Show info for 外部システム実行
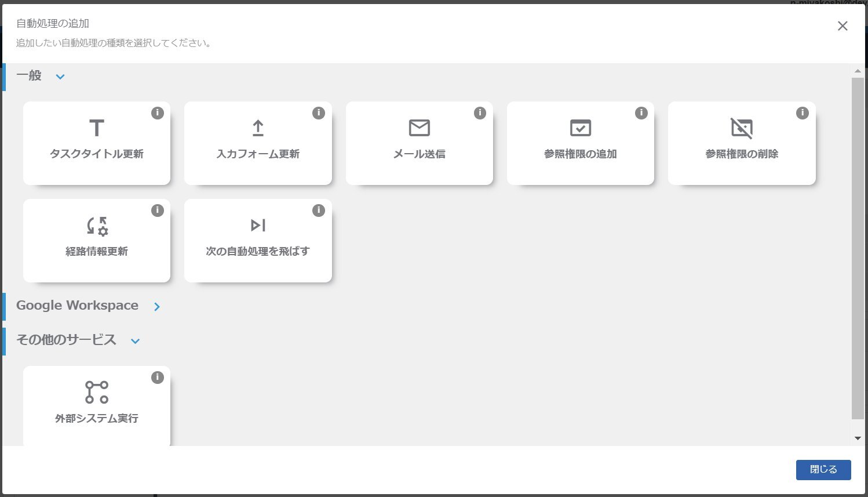 point(158,378)
